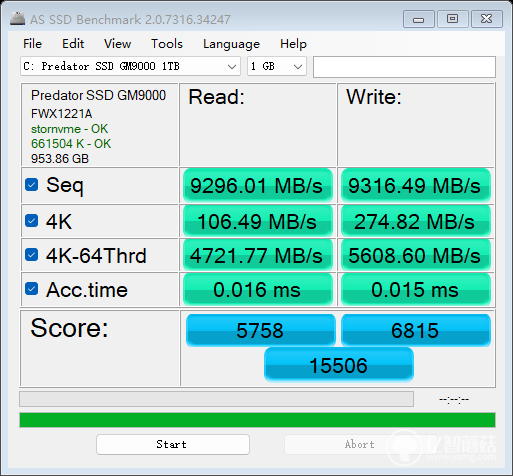Click the Abort button
This screenshot has height=476, width=513.
coord(360,444)
